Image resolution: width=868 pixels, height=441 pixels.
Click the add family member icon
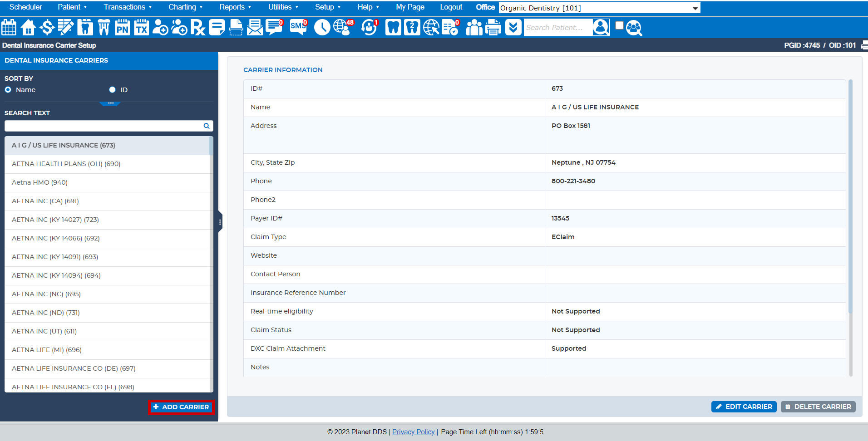pos(179,28)
